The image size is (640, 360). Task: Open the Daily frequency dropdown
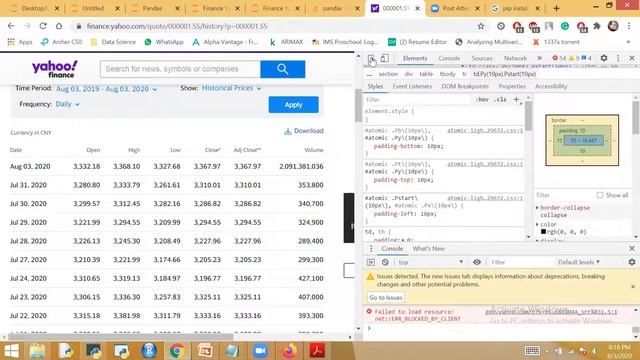68,104
